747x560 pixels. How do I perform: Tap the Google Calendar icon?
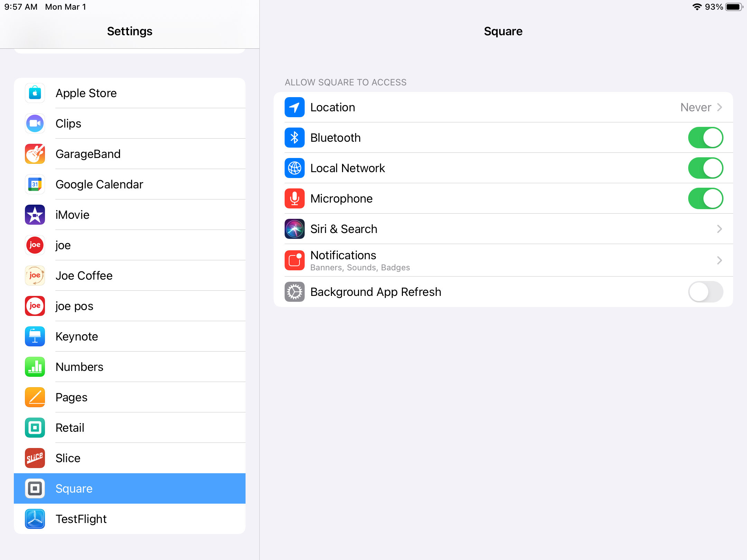pos(35,184)
